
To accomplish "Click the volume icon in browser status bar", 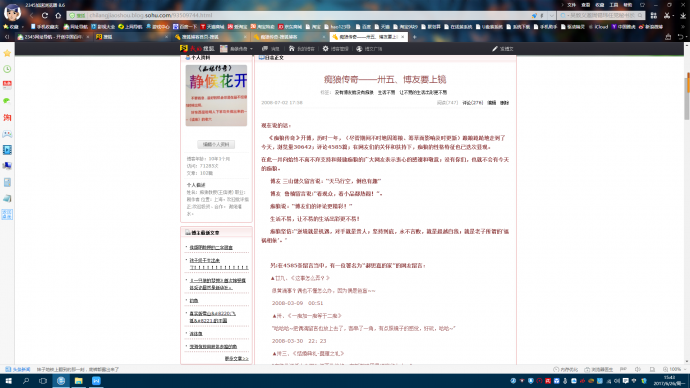I will [638, 370].
